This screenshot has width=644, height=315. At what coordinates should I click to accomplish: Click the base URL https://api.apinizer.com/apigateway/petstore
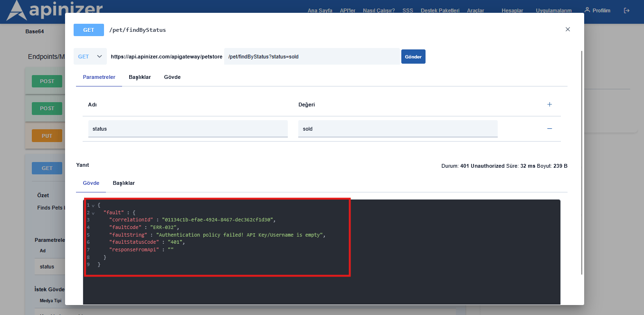click(x=167, y=57)
